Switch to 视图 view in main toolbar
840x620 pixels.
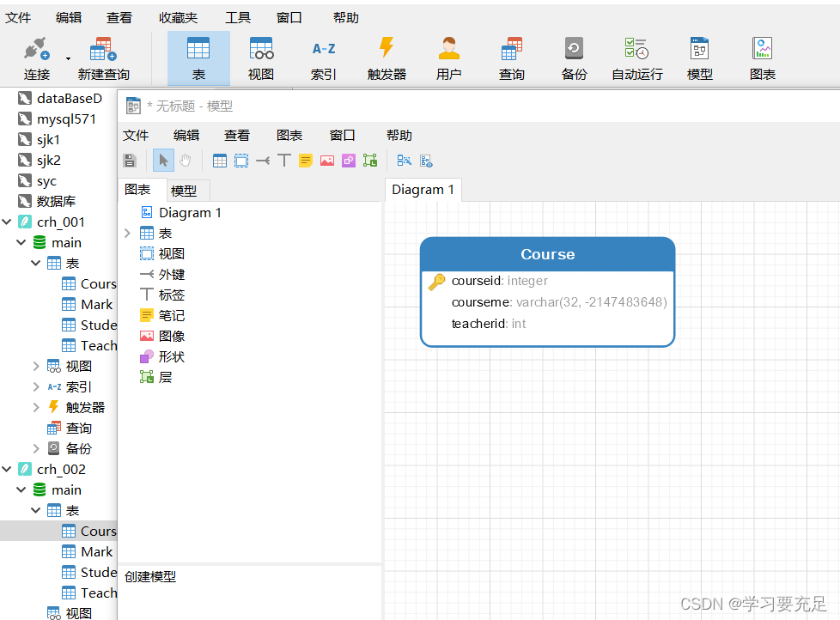(261, 58)
